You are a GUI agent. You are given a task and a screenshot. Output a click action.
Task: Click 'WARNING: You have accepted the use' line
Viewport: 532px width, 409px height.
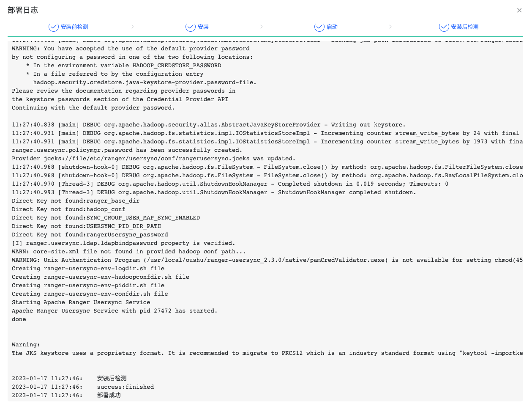pyautogui.click(x=131, y=49)
